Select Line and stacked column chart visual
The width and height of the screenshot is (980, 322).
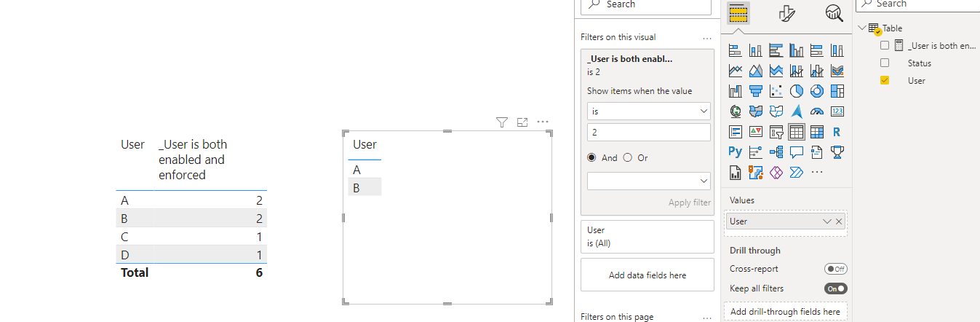(797, 71)
